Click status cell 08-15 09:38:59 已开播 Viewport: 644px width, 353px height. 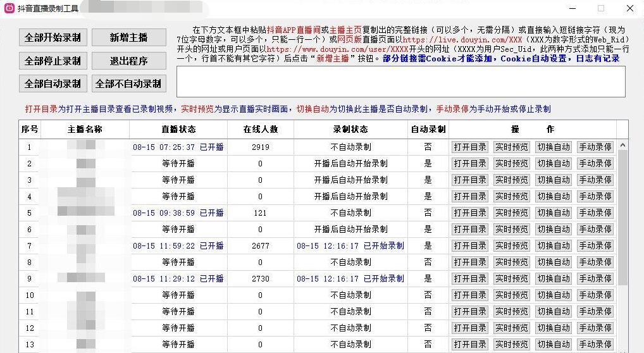pos(178,213)
